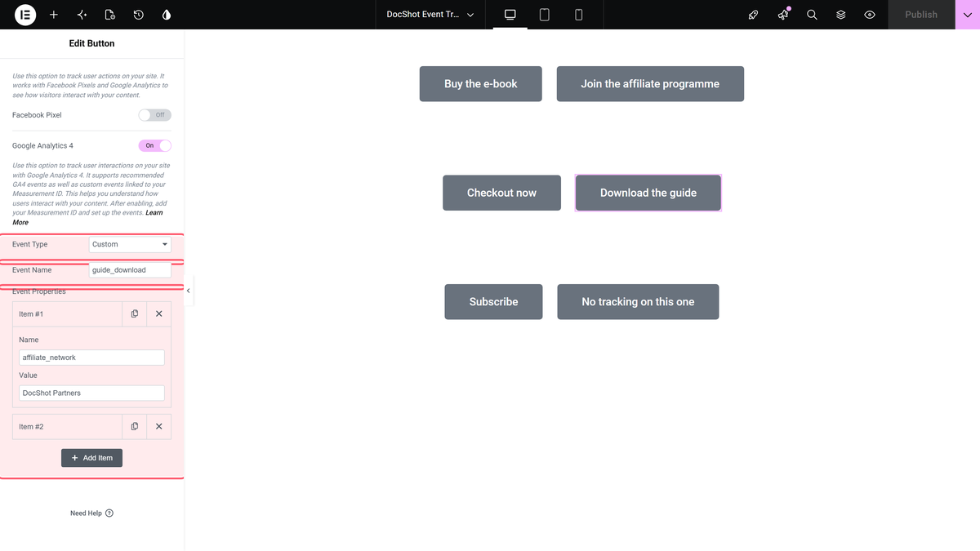This screenshot has height=551, width=980.
Task: Open the Structure layers icon
Action: [x=841, y=15]
